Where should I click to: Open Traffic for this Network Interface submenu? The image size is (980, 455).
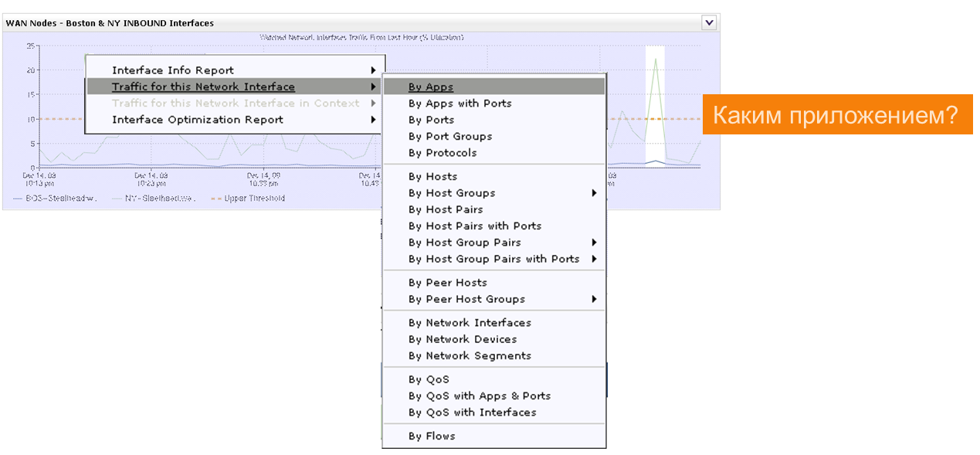203,87
